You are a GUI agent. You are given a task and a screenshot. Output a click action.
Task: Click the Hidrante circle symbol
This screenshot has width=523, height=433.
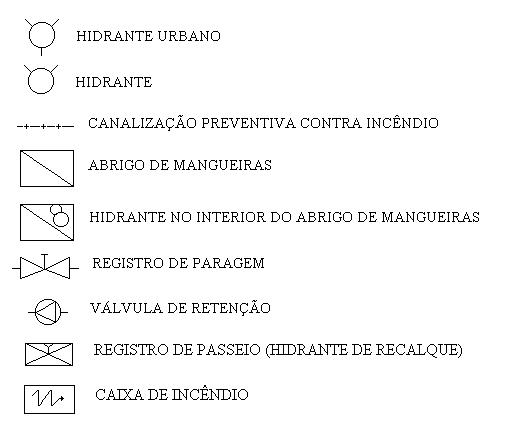pos(41,79)
